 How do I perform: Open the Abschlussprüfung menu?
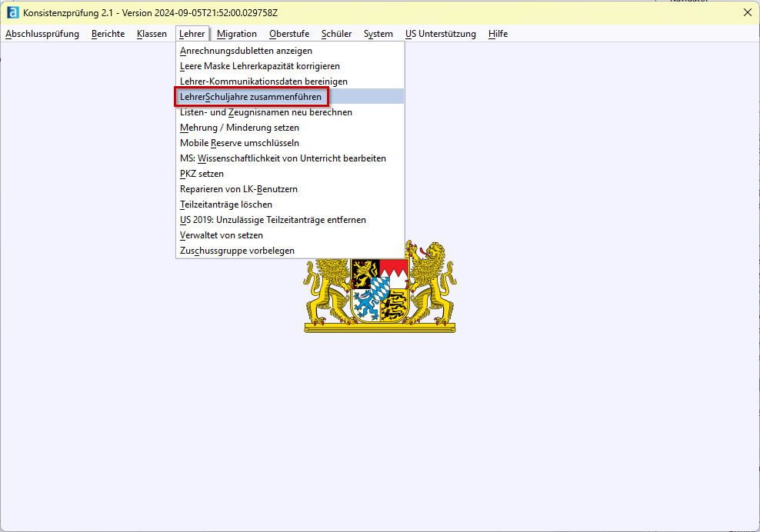(x=42, y=34)
